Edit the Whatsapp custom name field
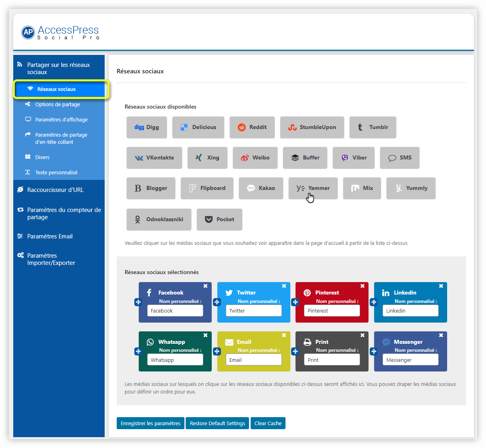Image resolution: width=486 pixels, height=448 pixels. 175,360
